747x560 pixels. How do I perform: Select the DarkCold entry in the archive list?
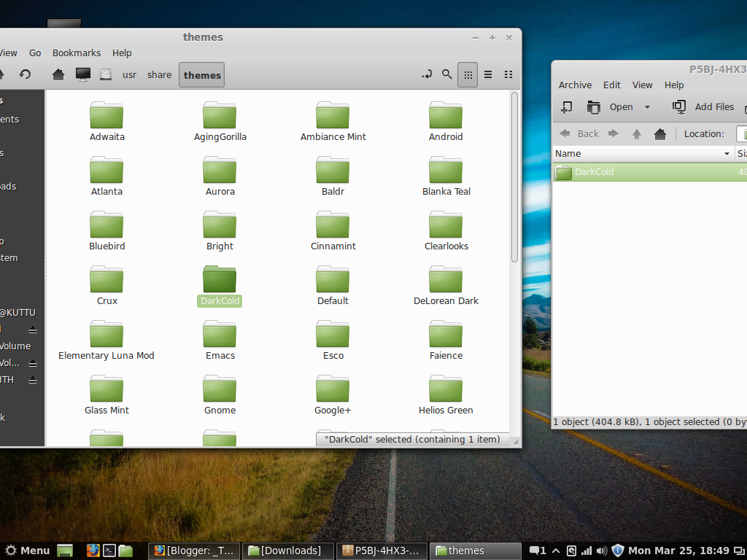click(595, 172)
